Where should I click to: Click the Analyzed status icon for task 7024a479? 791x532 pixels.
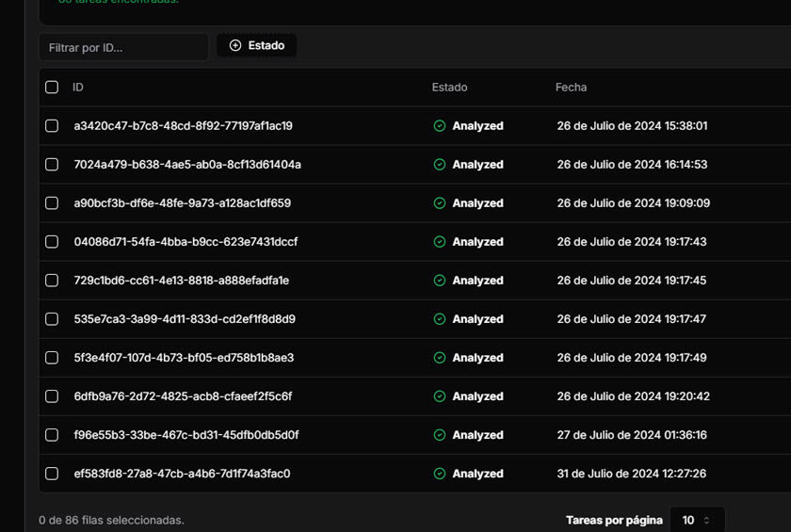pos(439,165)
